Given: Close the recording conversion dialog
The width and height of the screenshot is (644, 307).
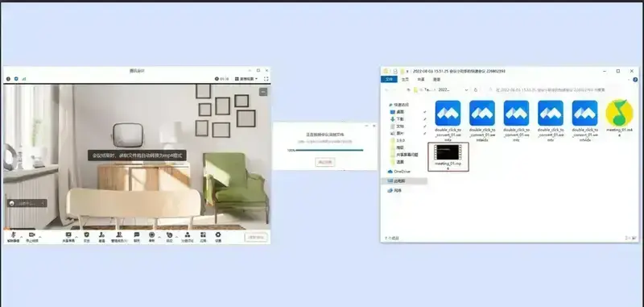Looking at the screenshot, I should click(x=374, y=126).
